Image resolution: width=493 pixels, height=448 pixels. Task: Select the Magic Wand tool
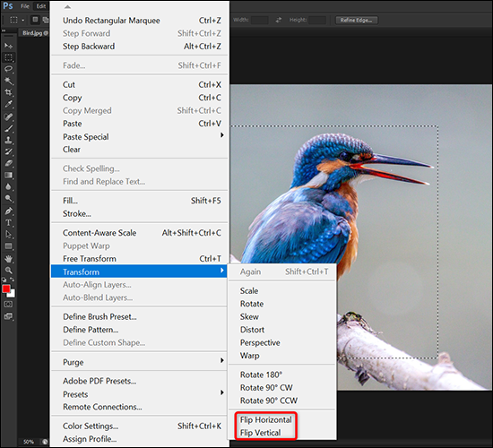8,81
